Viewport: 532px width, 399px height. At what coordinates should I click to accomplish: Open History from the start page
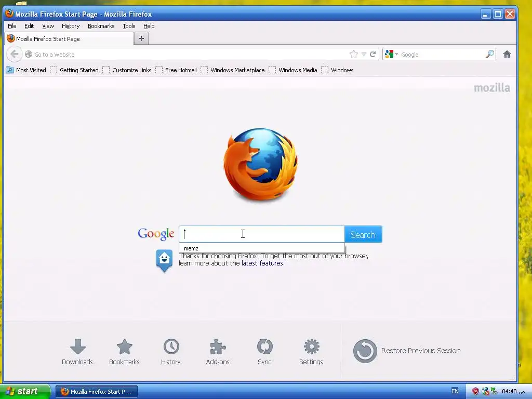pyautogui.click(x=170, y=352)
